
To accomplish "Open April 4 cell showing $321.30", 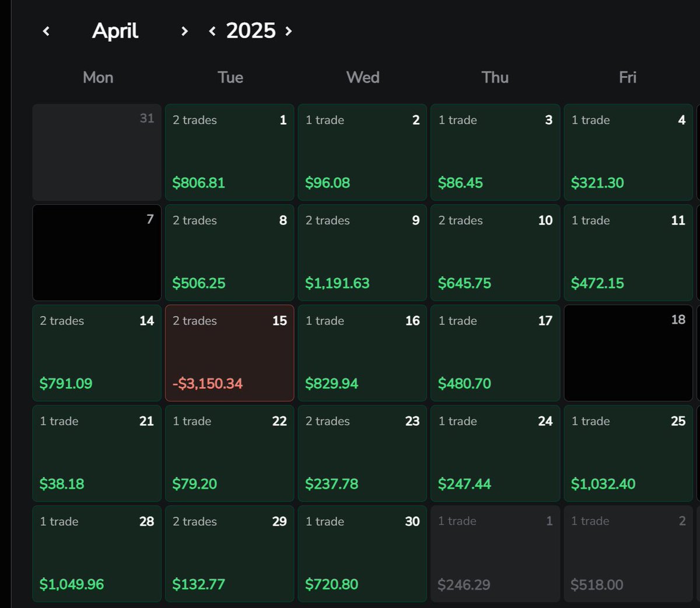I will coord(628,152).
